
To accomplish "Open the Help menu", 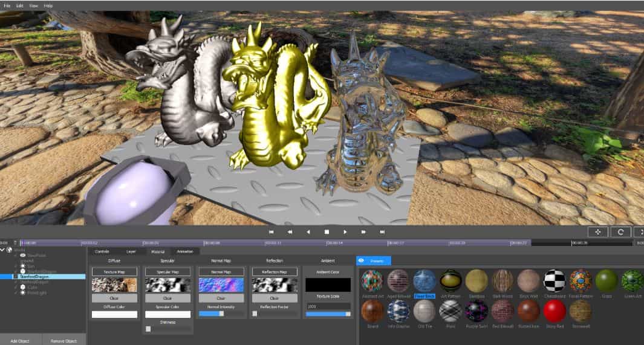I will pyautogui.click(x=48, y=6).
